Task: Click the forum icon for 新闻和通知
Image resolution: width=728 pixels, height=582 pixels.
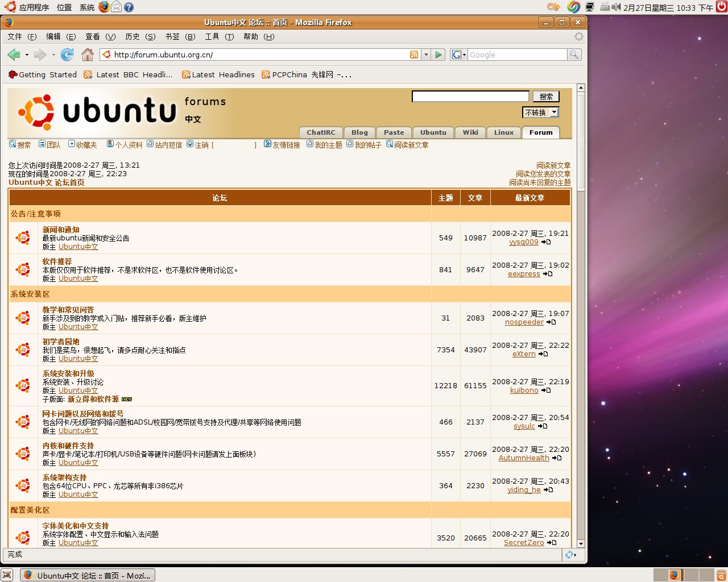Action: tap(23, 238)
